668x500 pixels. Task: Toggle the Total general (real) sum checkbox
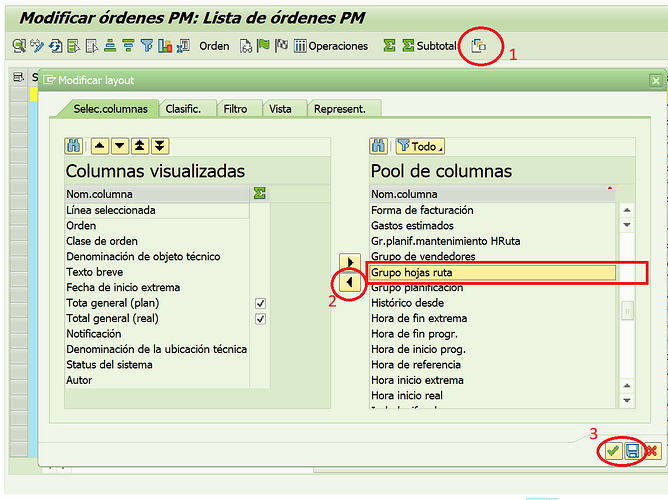[260, 319]
